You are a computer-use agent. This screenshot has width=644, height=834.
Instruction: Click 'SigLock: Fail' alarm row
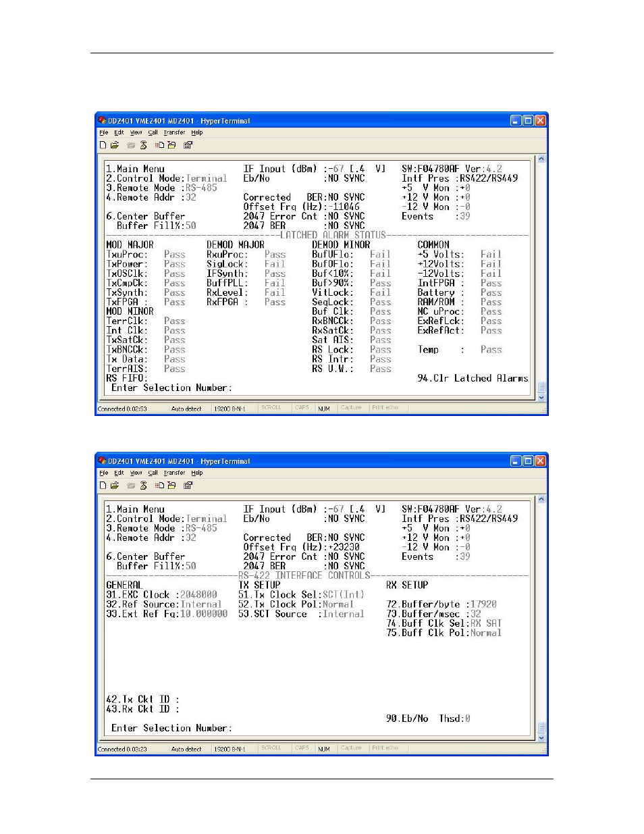point(246,263)
